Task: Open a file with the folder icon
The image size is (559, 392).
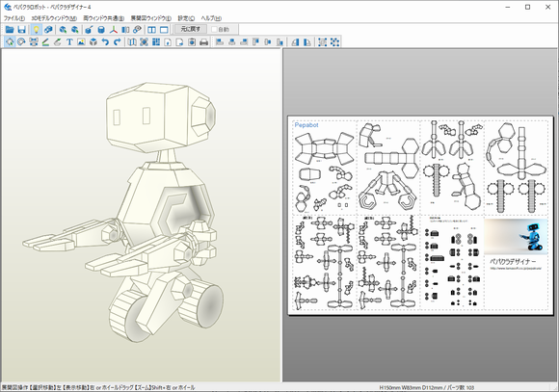Action: [x=10, y=30]
